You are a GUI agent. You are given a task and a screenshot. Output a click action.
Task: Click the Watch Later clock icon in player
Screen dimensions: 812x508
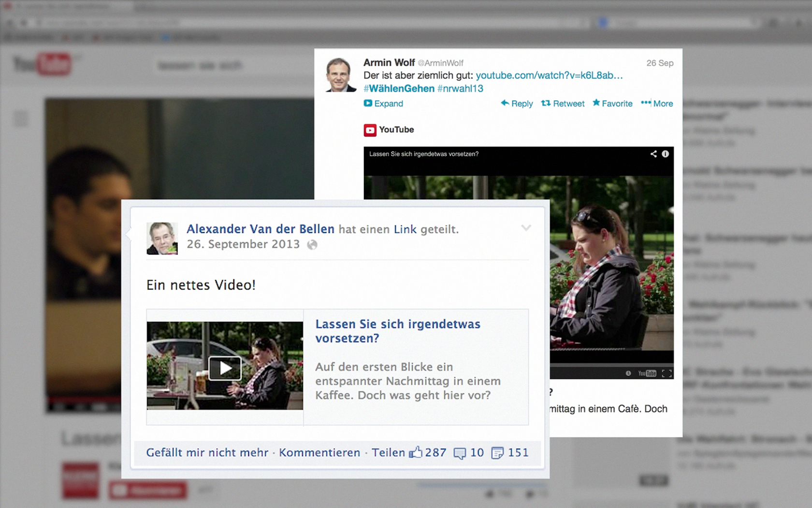click(x=628, y=373)
